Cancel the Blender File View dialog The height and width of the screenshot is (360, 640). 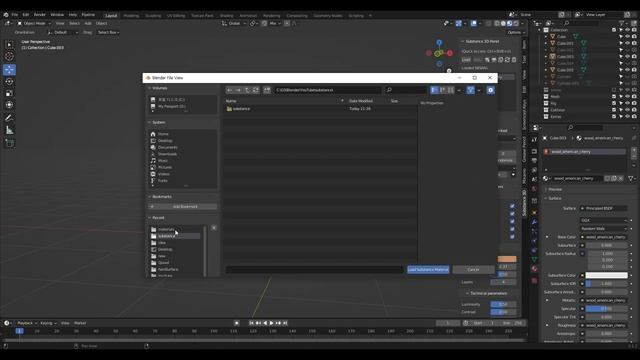473,269
